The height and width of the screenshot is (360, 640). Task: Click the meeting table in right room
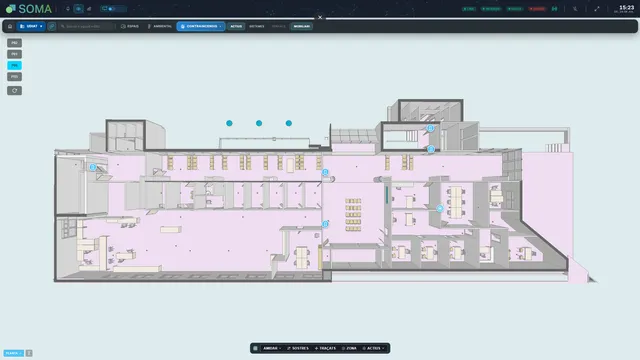click(456, 202)
